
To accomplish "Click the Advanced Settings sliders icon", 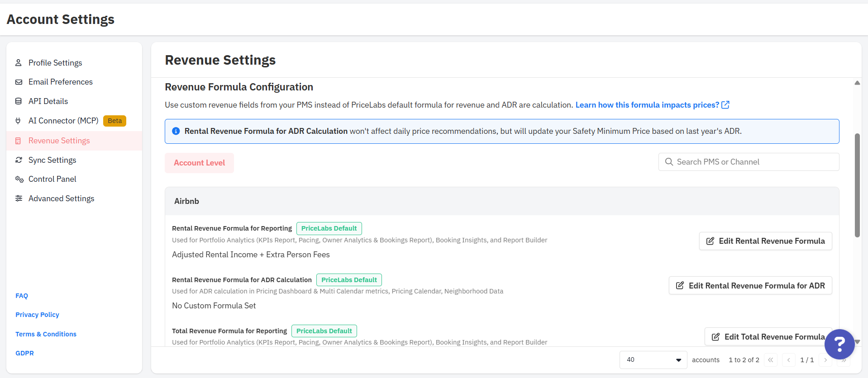I will tap(19, 198).
